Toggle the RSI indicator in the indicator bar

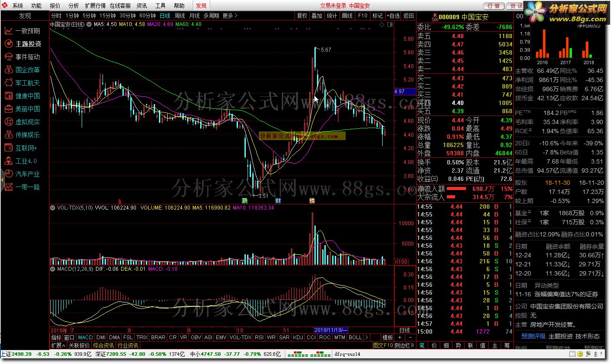259,338
